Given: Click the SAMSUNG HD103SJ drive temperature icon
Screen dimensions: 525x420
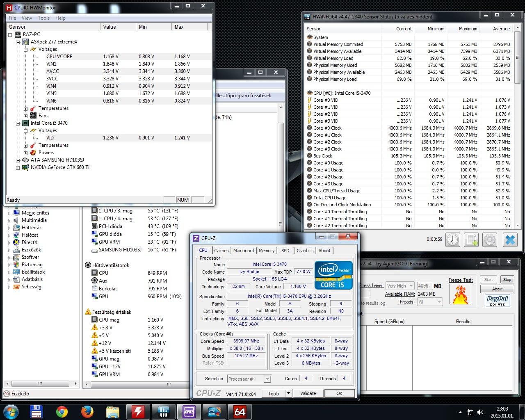Looking at the screenshot, I should pyautogui.click(x=94, y=250).
